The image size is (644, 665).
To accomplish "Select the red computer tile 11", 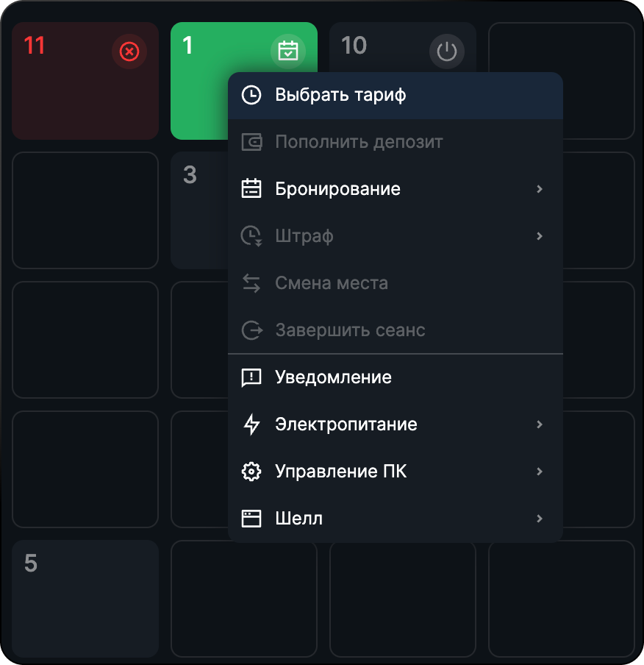I will click(85, 81).
